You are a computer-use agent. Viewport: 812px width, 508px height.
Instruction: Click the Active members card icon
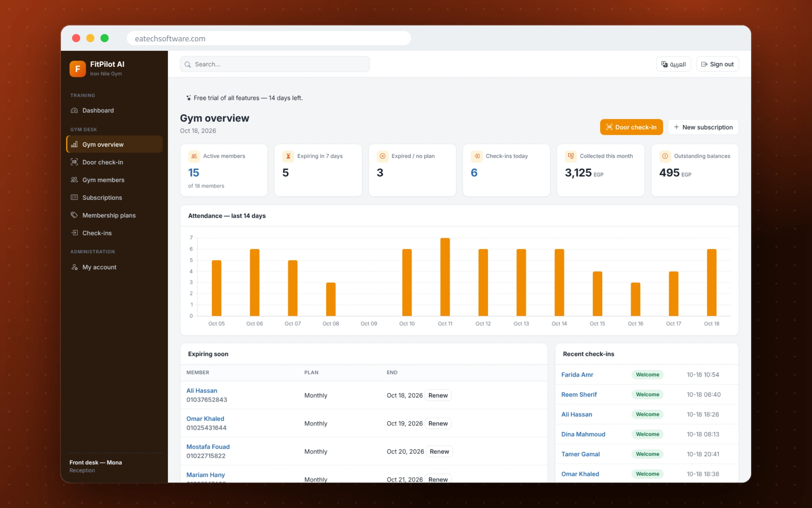194,156
